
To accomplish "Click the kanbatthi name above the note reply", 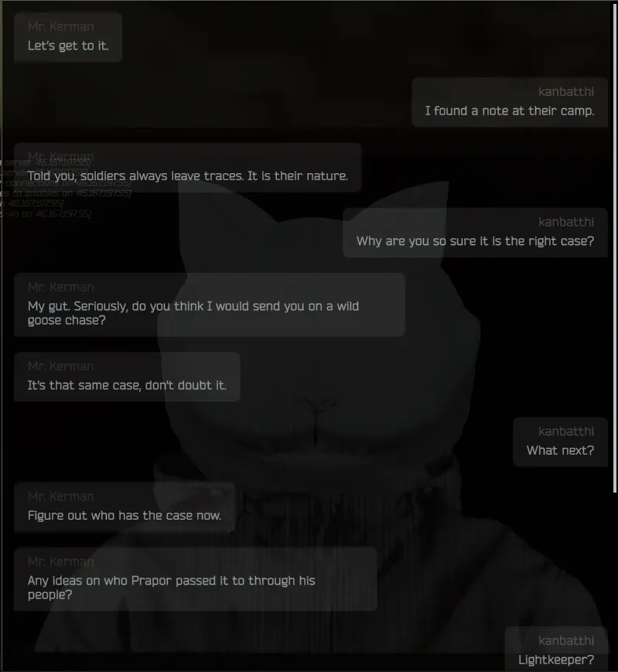I will (x=566, y=92).
